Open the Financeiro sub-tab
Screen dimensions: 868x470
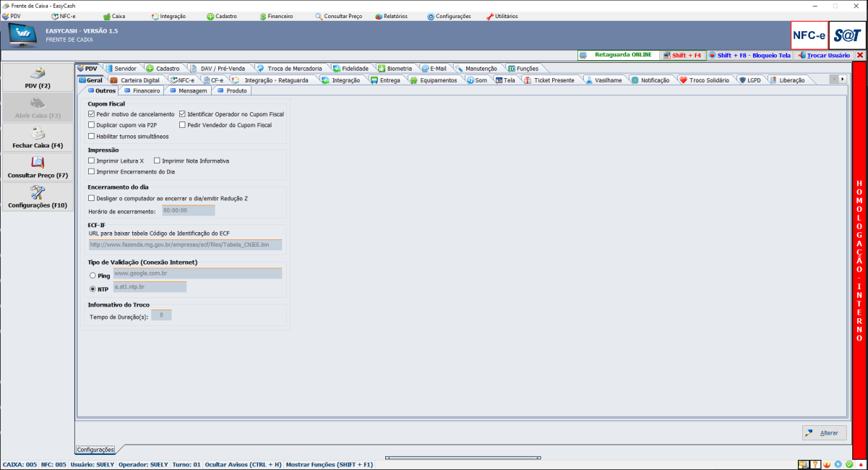pos(142,91)
